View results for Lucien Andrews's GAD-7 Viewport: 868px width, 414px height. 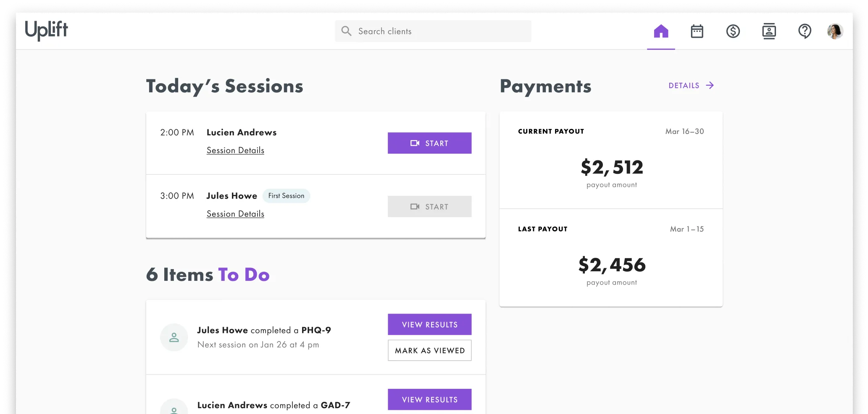tap(429, 400)
